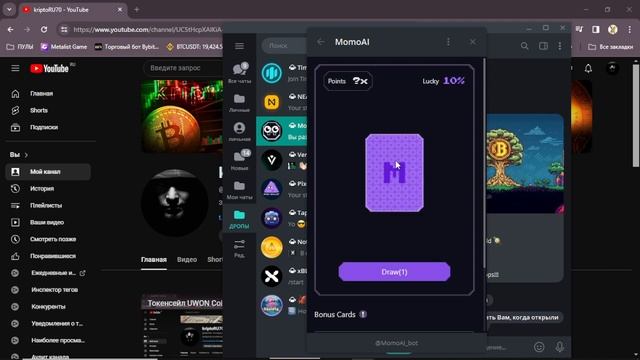Open Ваши видео in YouTube sidebar
The height and width of the screenshot is (360, 640).
pyautogui.click(x=48, y=222)
